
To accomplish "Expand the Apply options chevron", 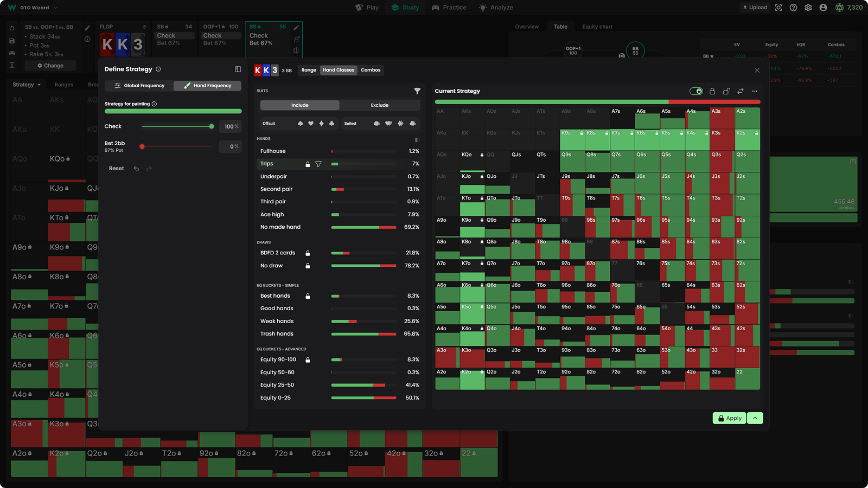I will point(755,418).
